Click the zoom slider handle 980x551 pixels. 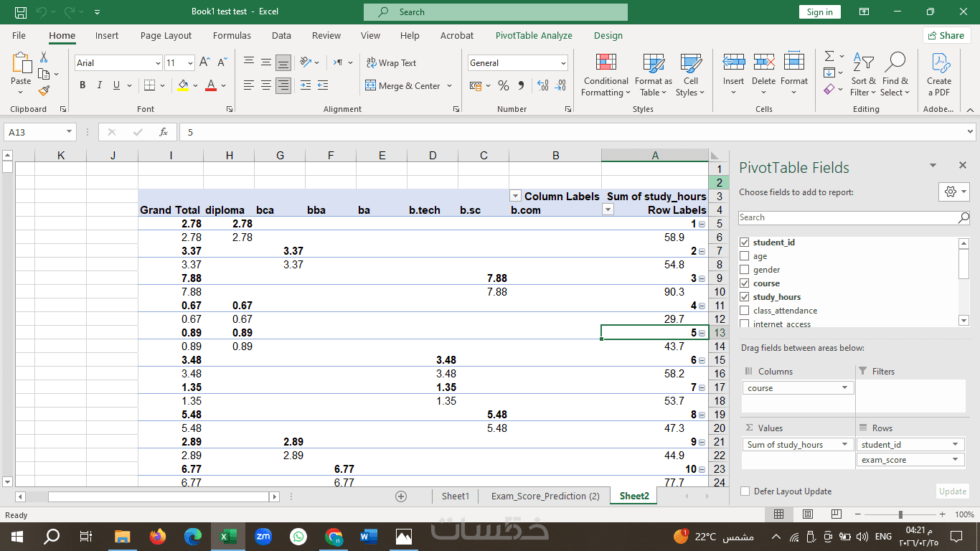click(x=900, y=514)
